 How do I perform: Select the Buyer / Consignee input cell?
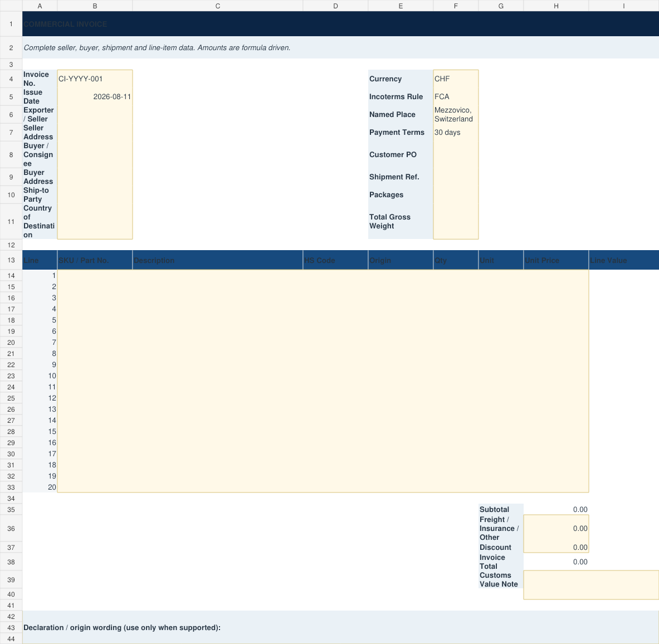point(95,155)
